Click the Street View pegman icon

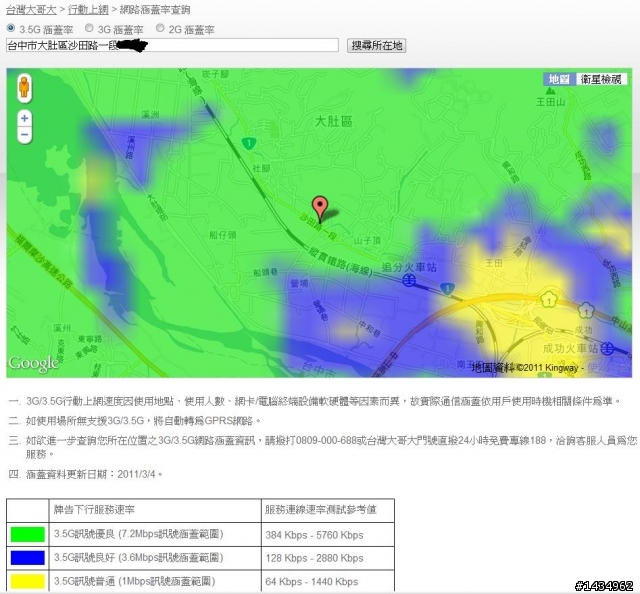click(24, 87)
